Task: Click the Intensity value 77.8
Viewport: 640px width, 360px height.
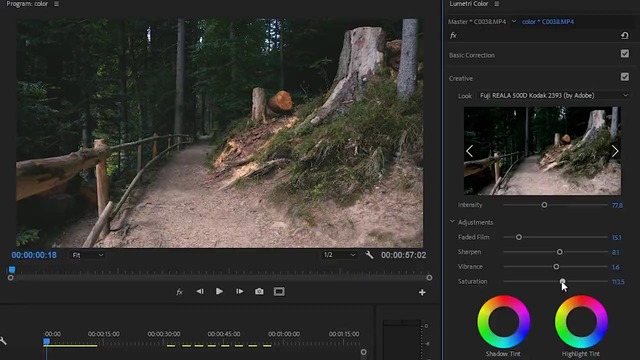Action: (617, 205)
